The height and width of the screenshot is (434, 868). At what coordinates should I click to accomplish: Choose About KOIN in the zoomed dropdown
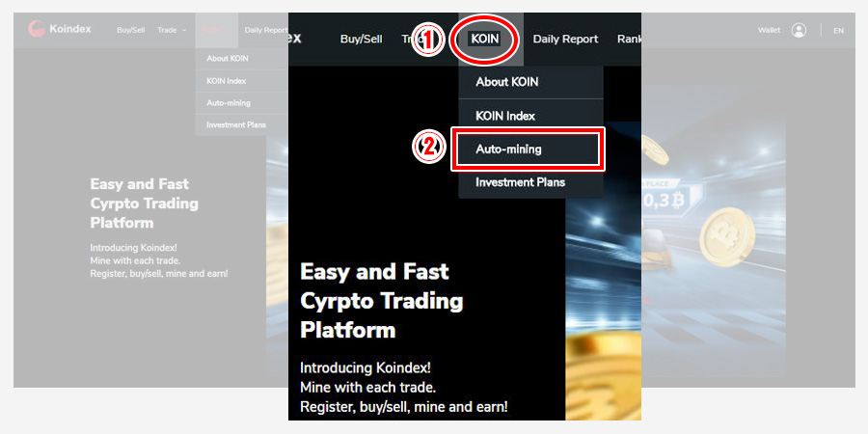506,82
